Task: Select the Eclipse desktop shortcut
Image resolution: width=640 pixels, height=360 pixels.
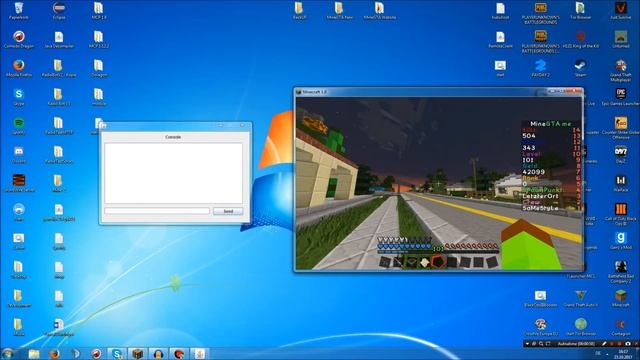Action: pyautogui.click(x=59, y=11)
